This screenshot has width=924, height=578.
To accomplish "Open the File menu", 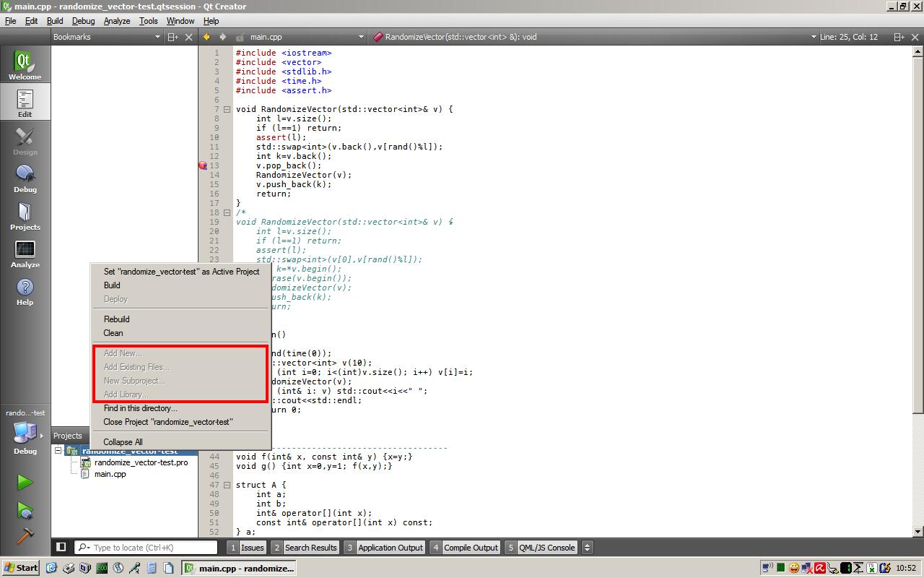I will tap(10, 21).
